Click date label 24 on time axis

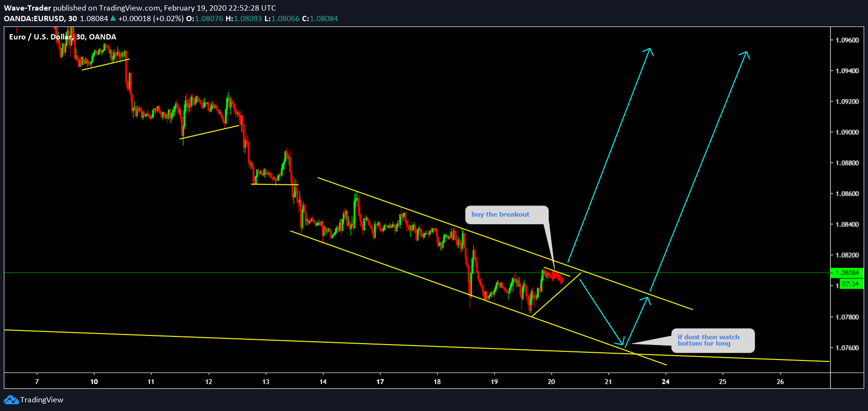[x=666, y=382]
